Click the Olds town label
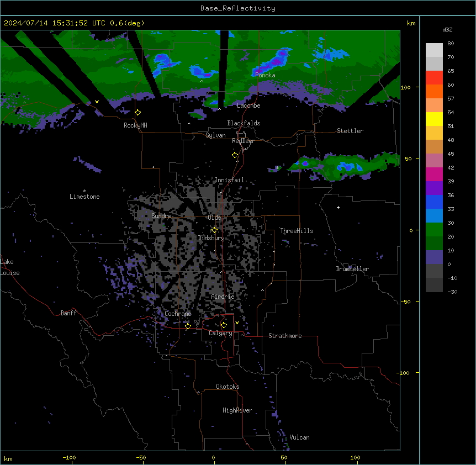Image resolution: width=476 pixels, height=465 pixels. 214,218
